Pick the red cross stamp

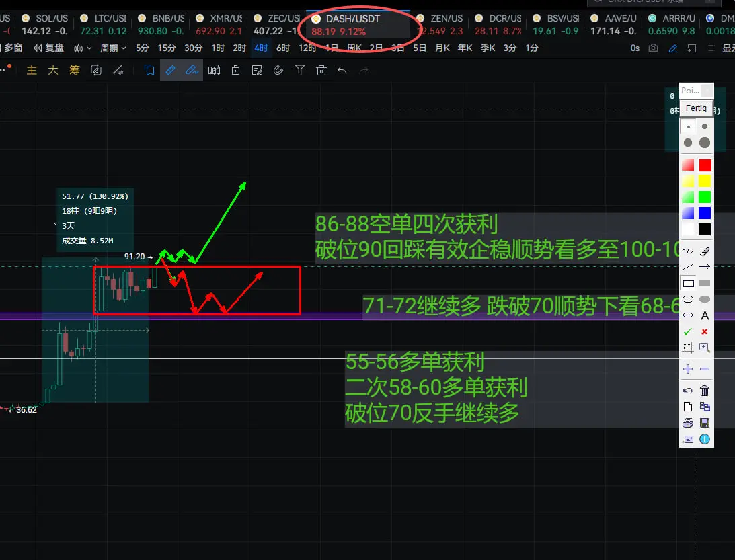705,332
